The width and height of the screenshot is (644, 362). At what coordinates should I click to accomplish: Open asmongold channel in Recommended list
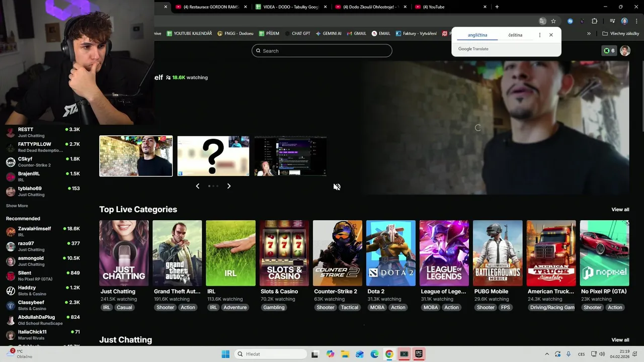click(43, 261)
